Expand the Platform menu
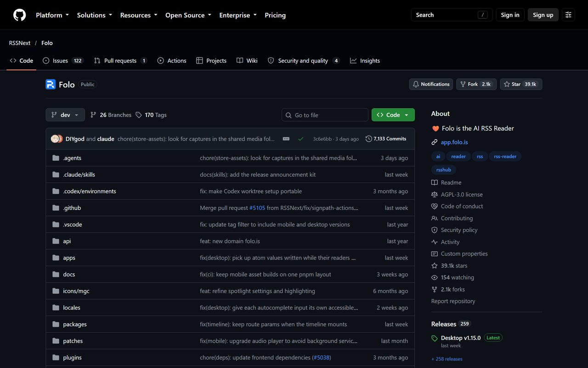The width and height of the screenshot is (588, 368). [x=52, y=15]
